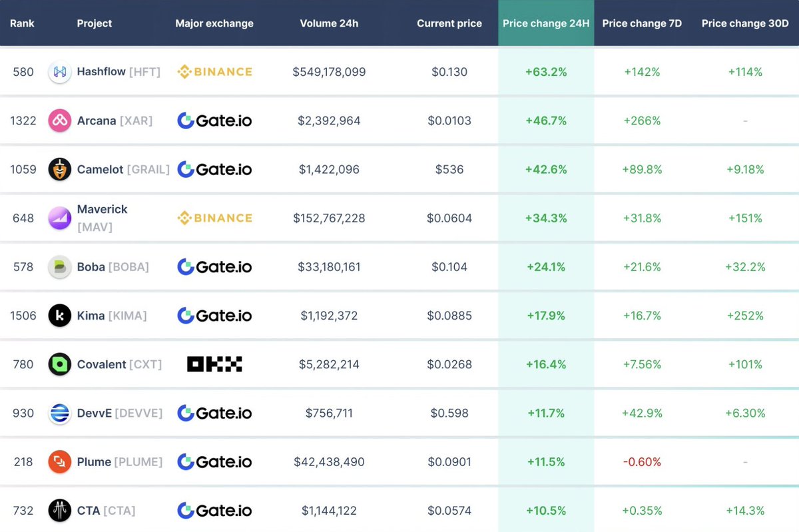Screen dimensions: 799x532
Task: Select the $0.0604 current price cell
Action: 449,218
